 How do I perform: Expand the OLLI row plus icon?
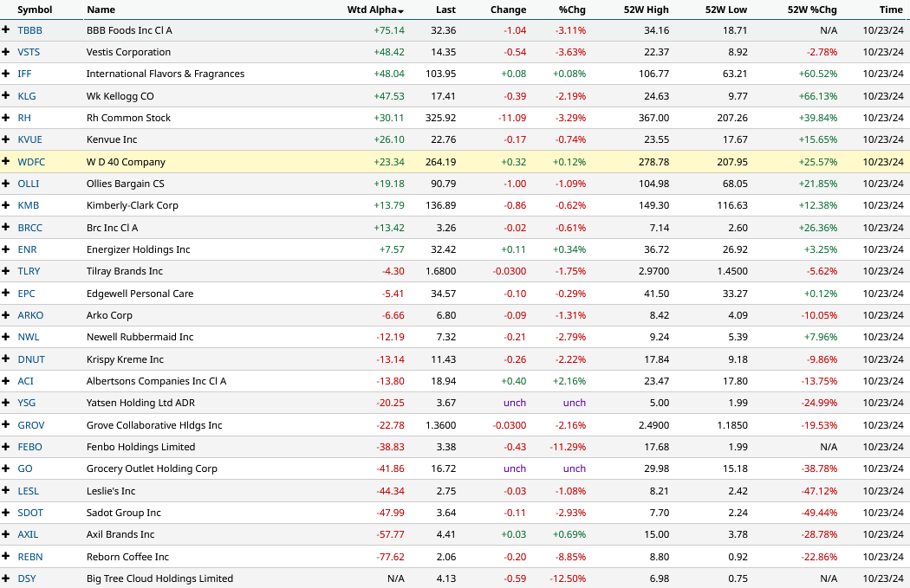(x=6, y=184)
